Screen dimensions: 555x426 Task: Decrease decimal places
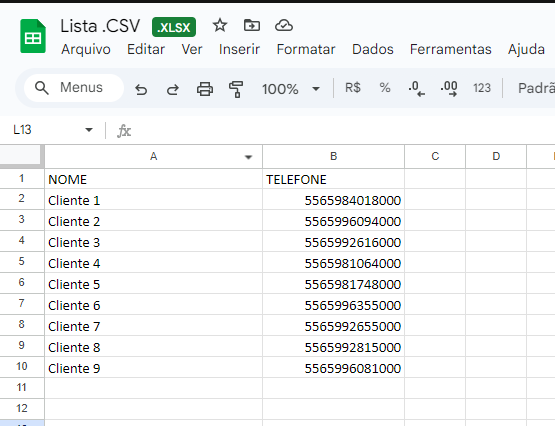(416, 88)
